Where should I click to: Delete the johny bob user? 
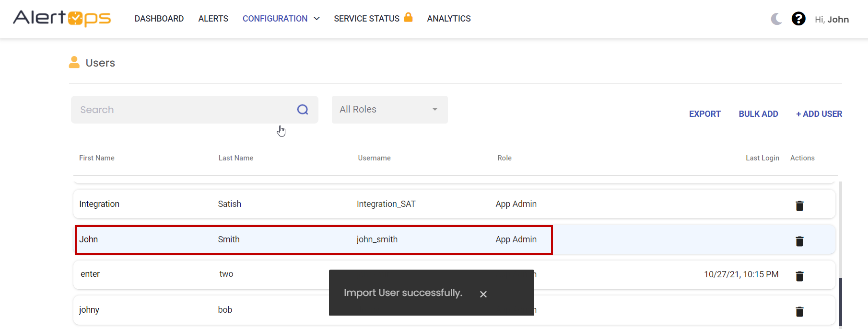pos(799,311)
